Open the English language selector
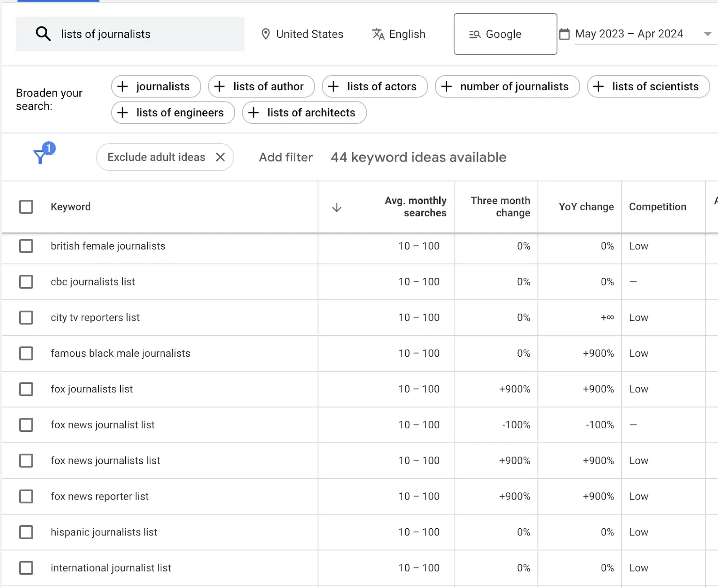This screenshot has height=588, width=718. point(399,34)
